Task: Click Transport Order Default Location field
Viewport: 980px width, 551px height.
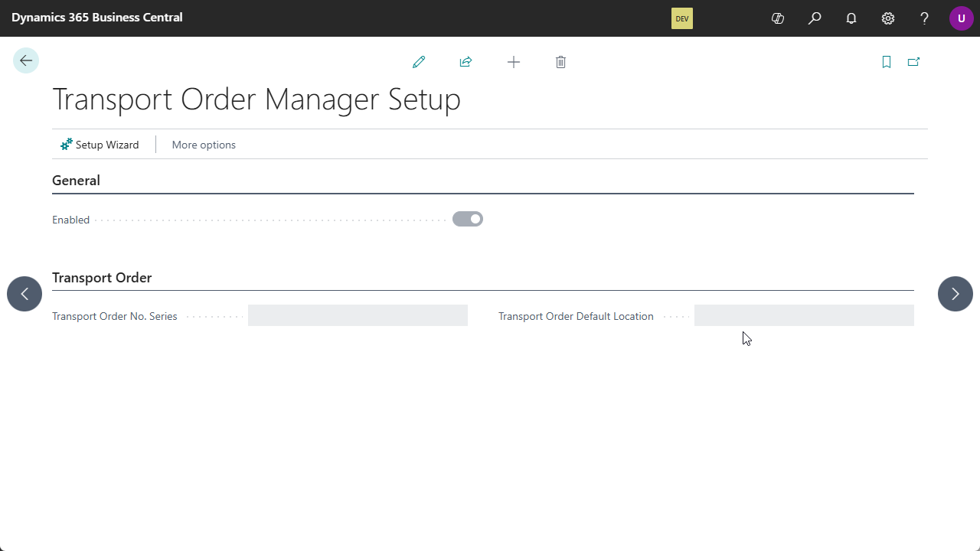Action: 804,315
